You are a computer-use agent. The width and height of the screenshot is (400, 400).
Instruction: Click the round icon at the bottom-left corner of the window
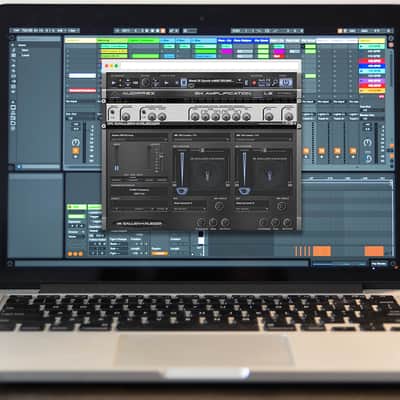[x=10, y=264]
